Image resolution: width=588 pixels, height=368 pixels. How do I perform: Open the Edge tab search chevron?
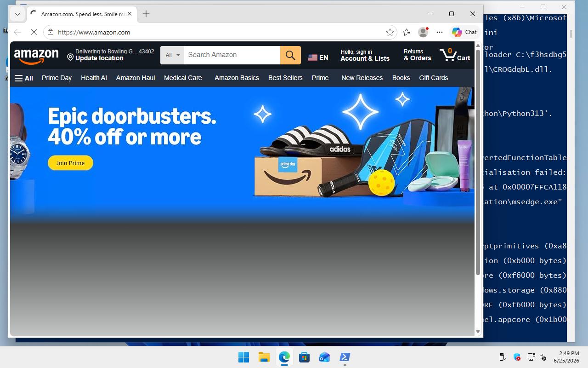pos(17,14)
